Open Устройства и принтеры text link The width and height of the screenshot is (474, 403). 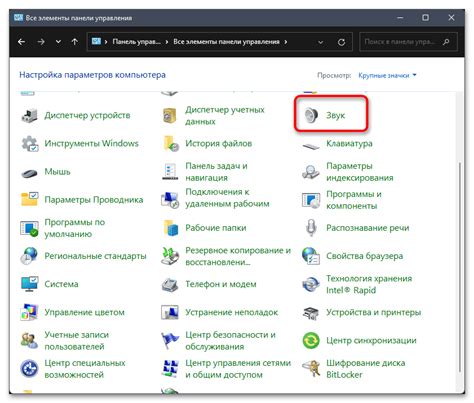373,312
